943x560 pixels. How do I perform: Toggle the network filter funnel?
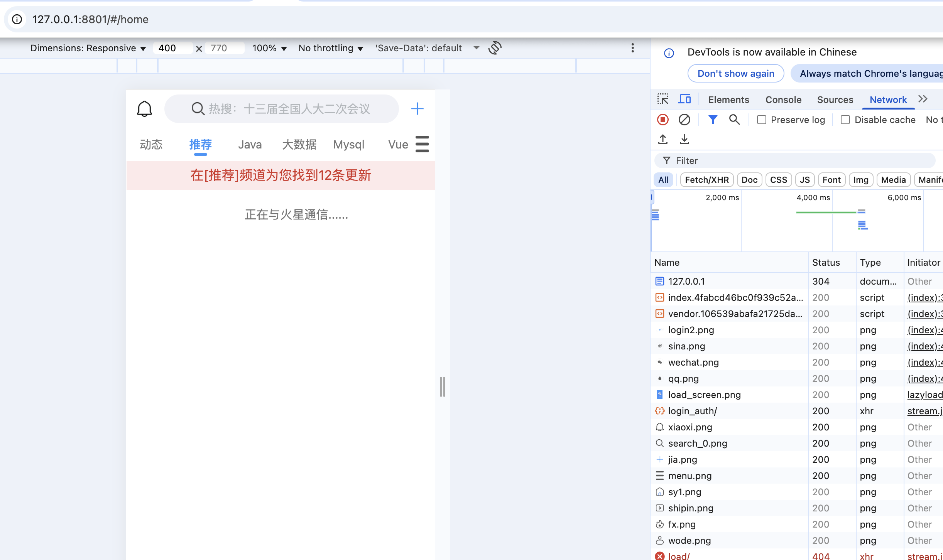713,120
